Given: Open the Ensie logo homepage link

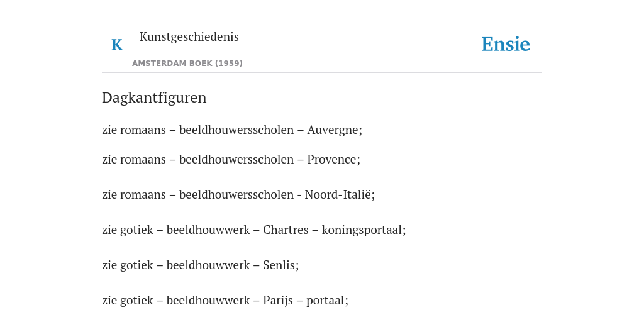Looking at the screenshot, I should click(506, 45).
